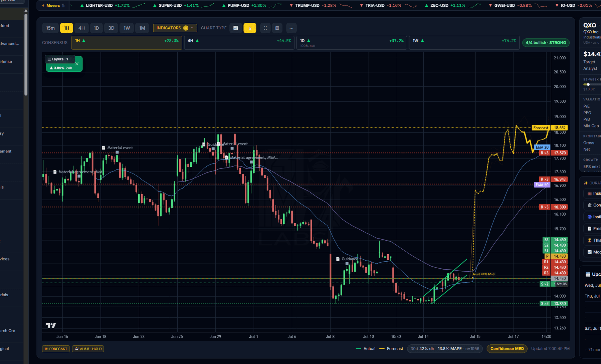Click the trophy icon in curated list
The image size is (601, 364).
(589, 240)
